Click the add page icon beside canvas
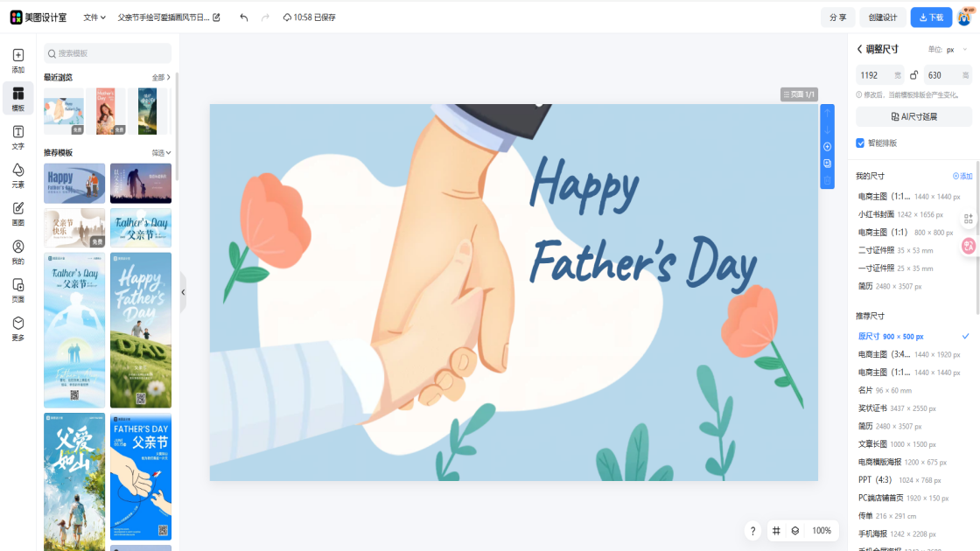 827,147
